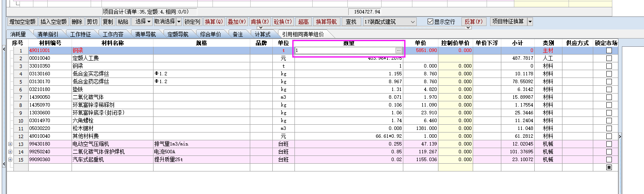The height and width of the screenshot is (194, 644).
Task: Click the 复制 toolbar button
Action: pyautogui.click(x=108, y=22)
